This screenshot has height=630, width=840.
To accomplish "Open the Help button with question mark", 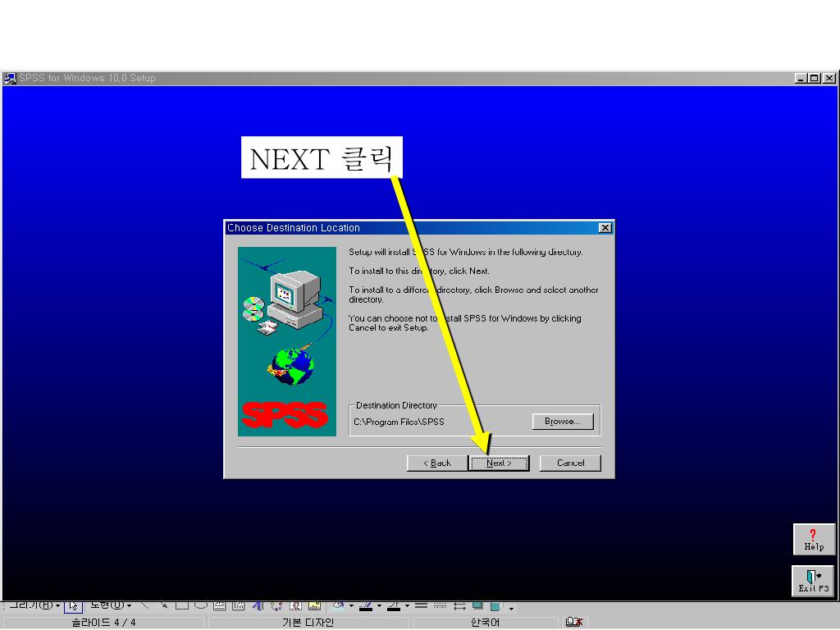I will point(814,540).
